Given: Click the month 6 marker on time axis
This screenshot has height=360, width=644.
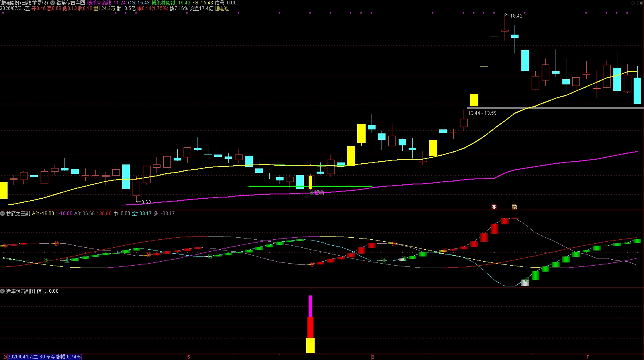Looking at the screenshot, I should click(373, 357).
